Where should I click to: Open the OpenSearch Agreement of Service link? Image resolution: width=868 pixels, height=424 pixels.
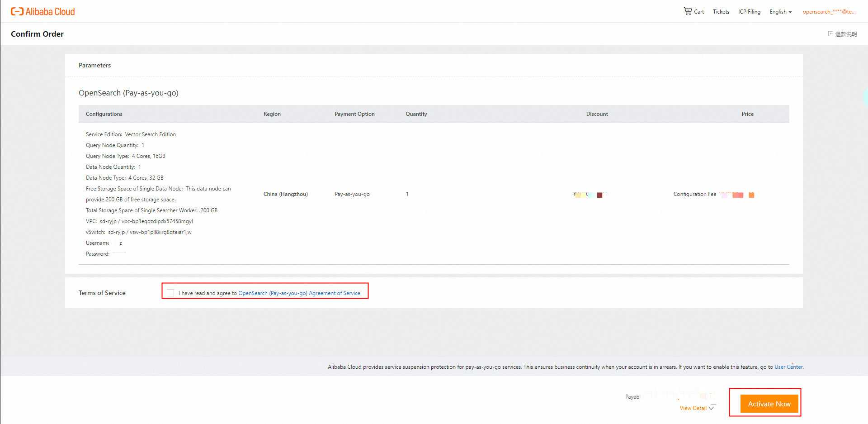[299, 293]
